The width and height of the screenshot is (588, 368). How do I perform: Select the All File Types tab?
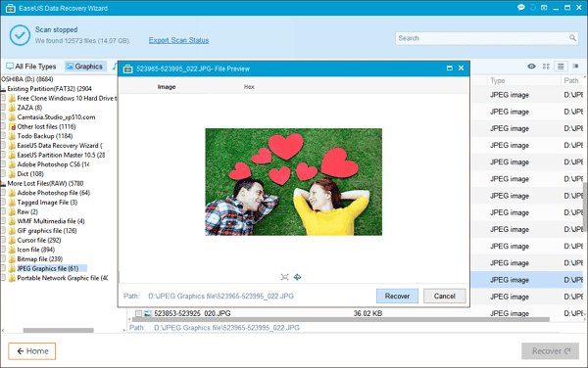[31, 67]
